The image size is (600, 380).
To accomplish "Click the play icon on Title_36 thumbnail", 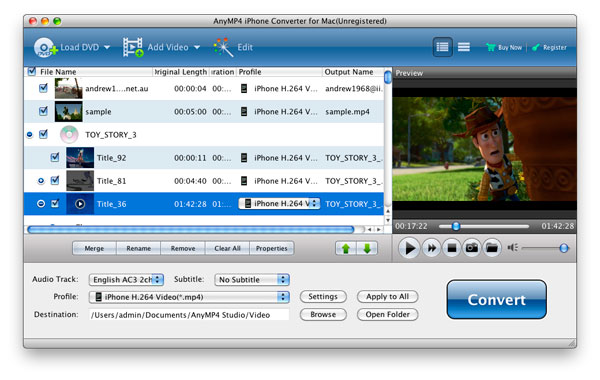I will (x=80, y=204).
